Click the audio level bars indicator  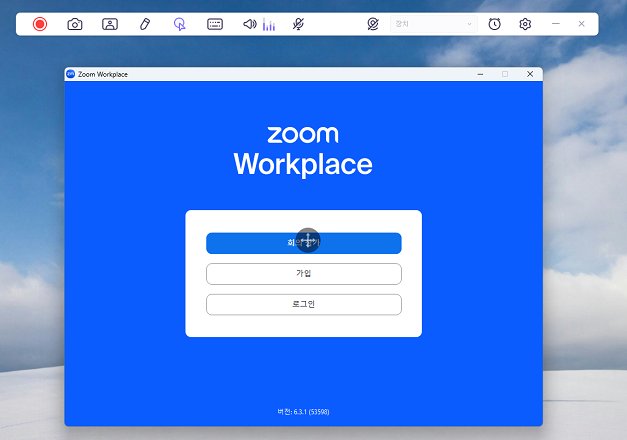[269, 25]
